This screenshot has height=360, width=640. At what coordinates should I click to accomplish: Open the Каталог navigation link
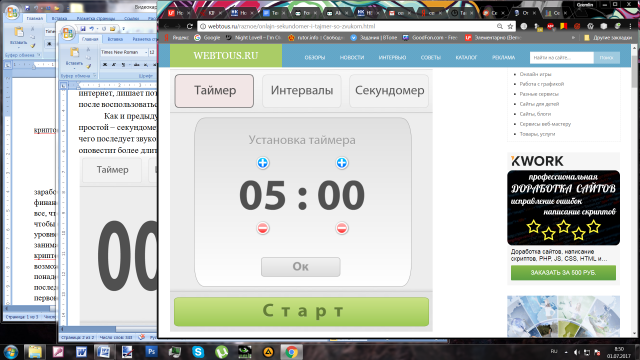tap(466, 58)
